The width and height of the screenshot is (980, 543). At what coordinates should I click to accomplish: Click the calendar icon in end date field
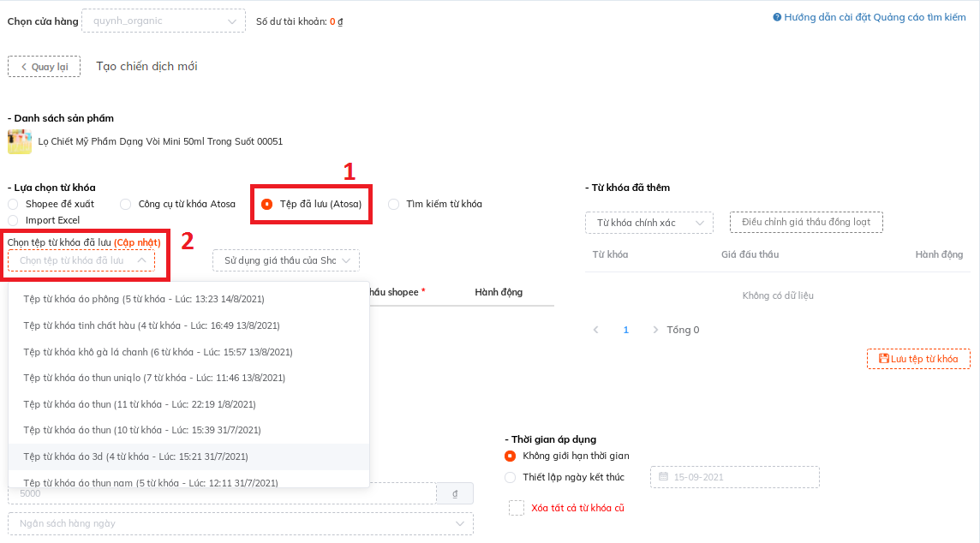(x=662, y=477)
